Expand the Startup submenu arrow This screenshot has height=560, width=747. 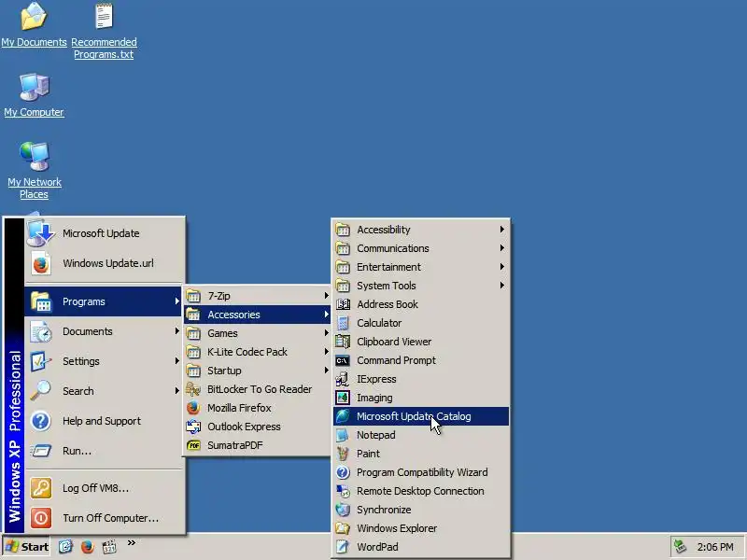click(x=326, y=370)
